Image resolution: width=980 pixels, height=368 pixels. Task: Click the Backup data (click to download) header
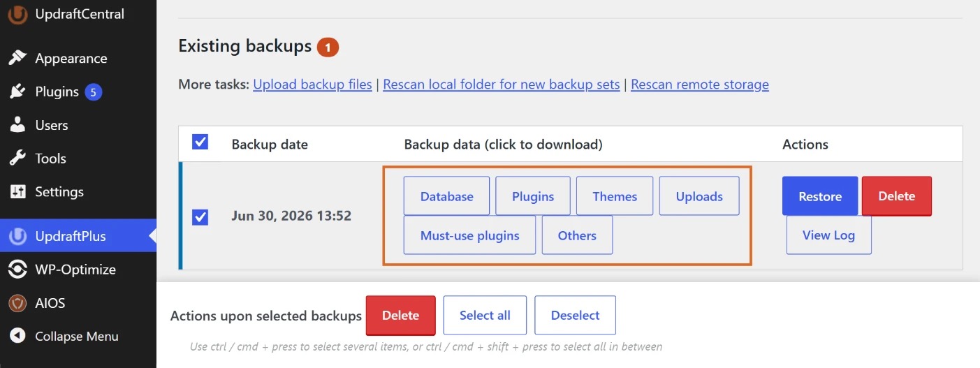tap(503, 145)
